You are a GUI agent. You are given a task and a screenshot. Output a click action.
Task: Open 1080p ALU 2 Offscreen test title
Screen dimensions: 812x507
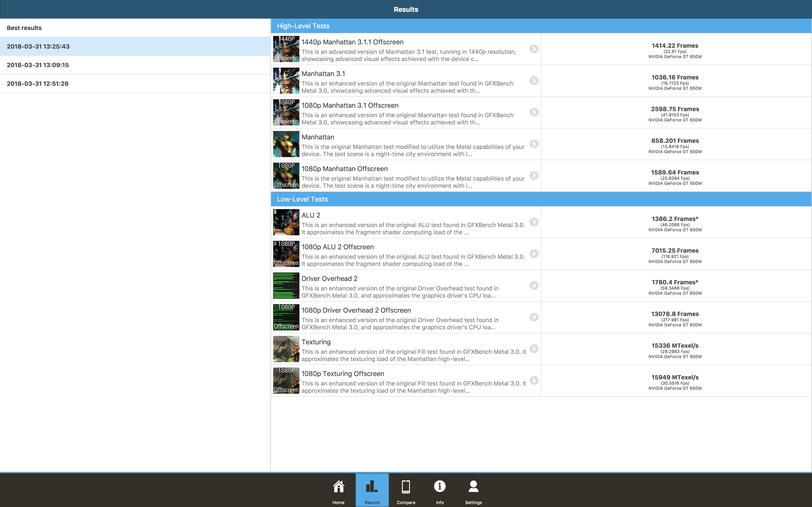tap(337, 247)
